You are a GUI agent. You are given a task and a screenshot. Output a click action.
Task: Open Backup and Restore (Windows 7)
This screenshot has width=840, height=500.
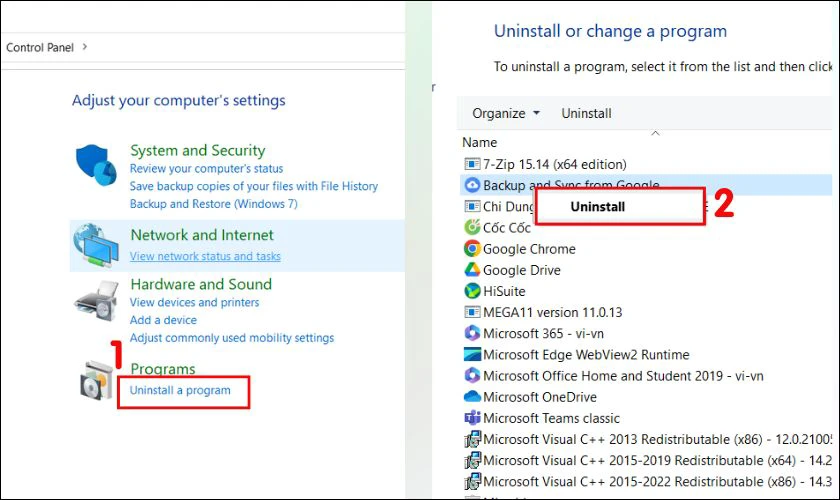(x=213, y=204)
